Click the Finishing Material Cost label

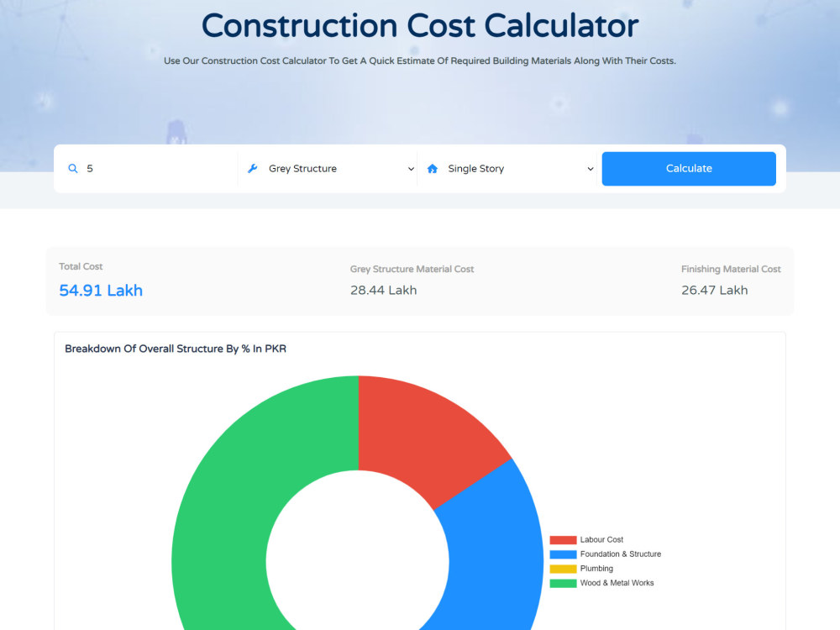731,269
